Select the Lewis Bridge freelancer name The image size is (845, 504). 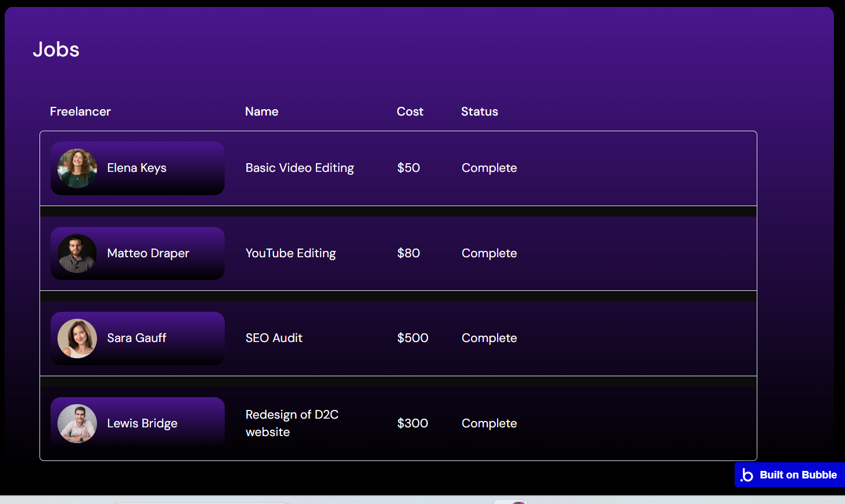(142, 423)
